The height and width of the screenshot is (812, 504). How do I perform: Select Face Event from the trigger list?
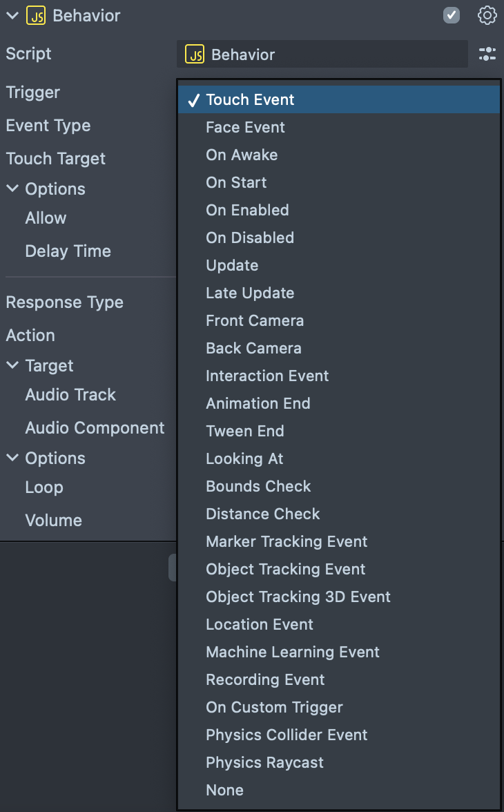point(245,127)
